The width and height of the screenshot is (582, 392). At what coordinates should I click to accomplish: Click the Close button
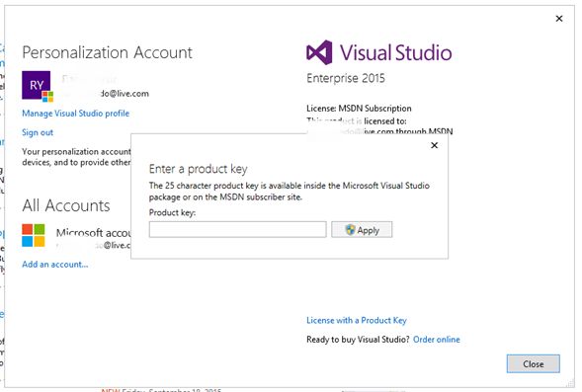(534, 363)
